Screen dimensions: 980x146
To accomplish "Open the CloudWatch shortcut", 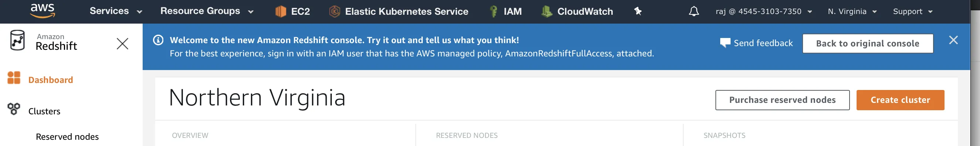I will point(577,11).
